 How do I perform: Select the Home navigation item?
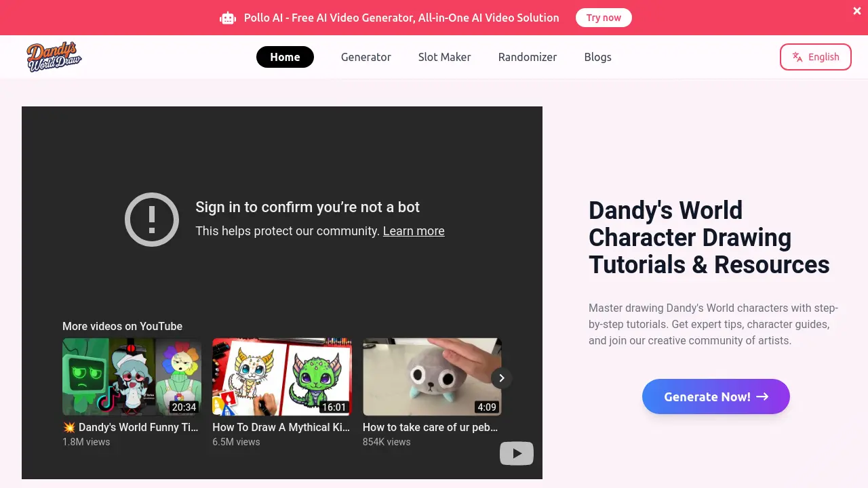tap(285, 57)
